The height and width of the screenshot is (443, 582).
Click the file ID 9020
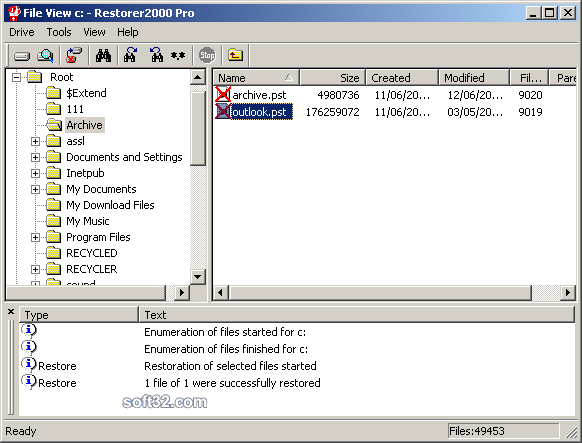point(530,95)
